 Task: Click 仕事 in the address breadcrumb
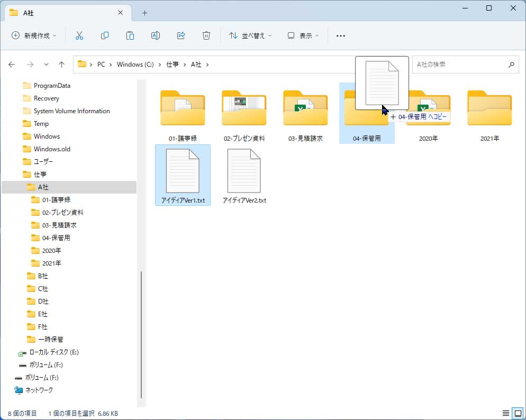tap(173, 65)
